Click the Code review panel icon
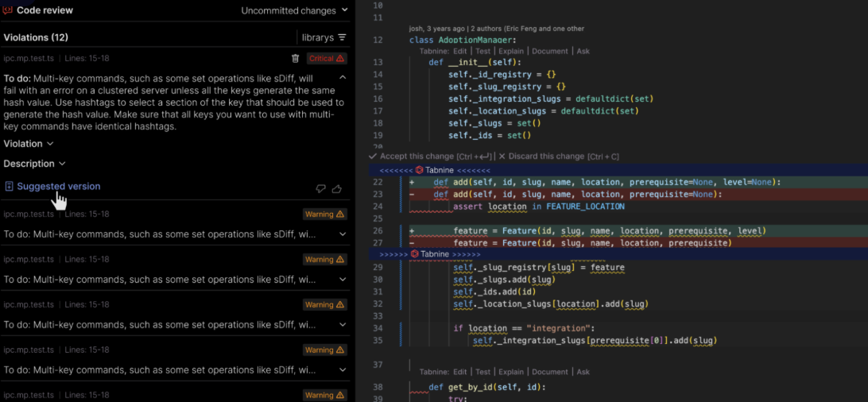 coord(8,10)
